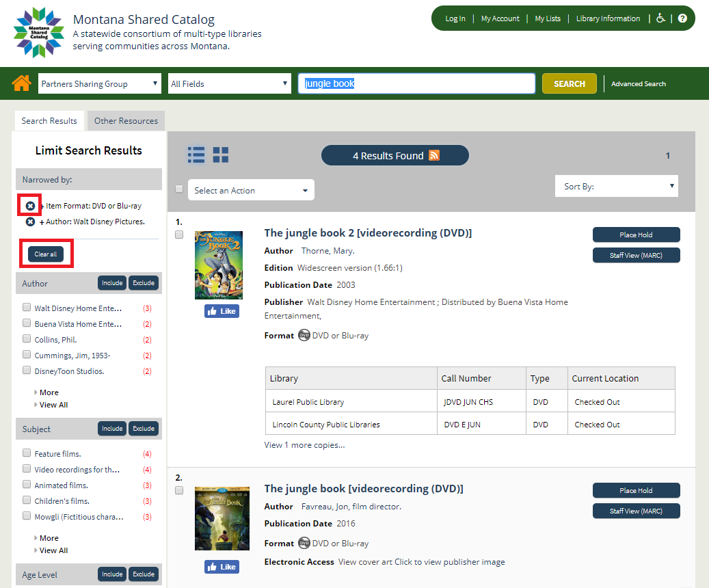Check the select-all results checkbox
The image size is (709, 588).
pos(179,189)
